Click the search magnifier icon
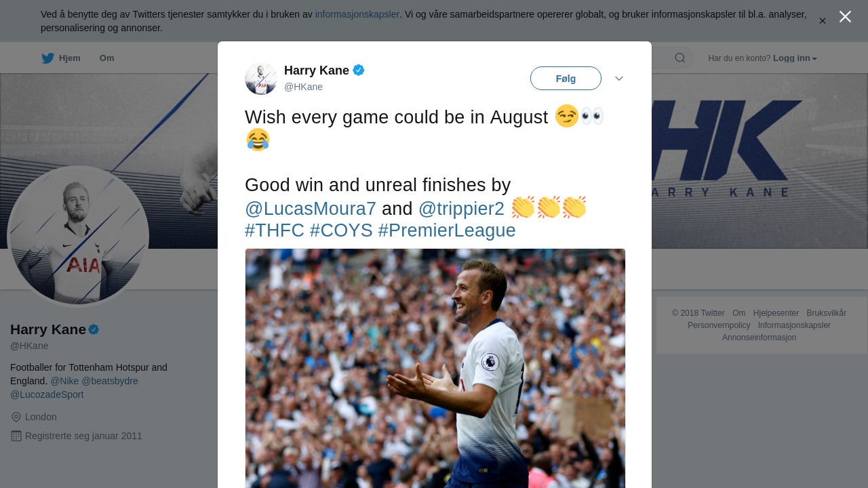Viewport: 868px width, 488px height. (x=679, y=58)
